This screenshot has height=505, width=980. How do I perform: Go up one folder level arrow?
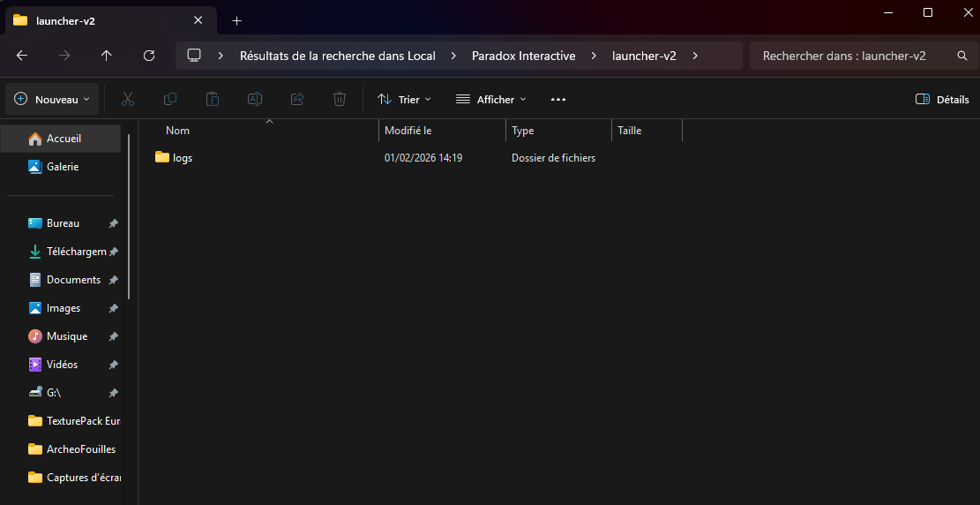tap(107, 56)
